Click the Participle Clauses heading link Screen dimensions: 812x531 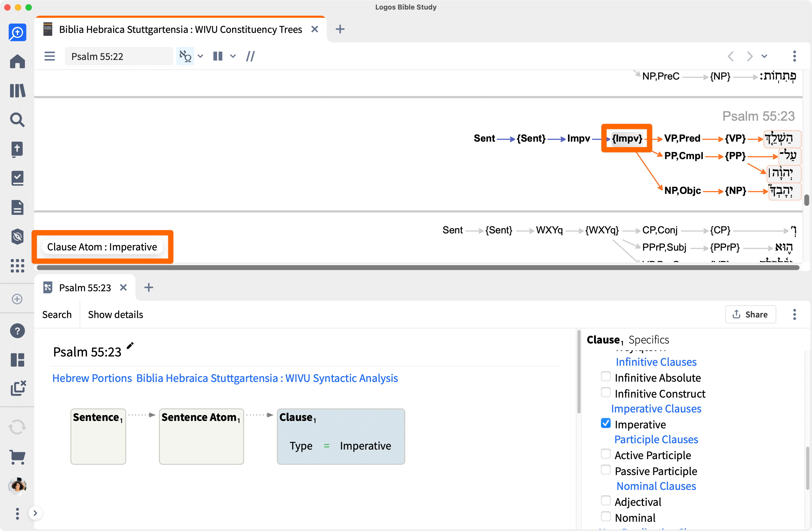pos(656,439)
